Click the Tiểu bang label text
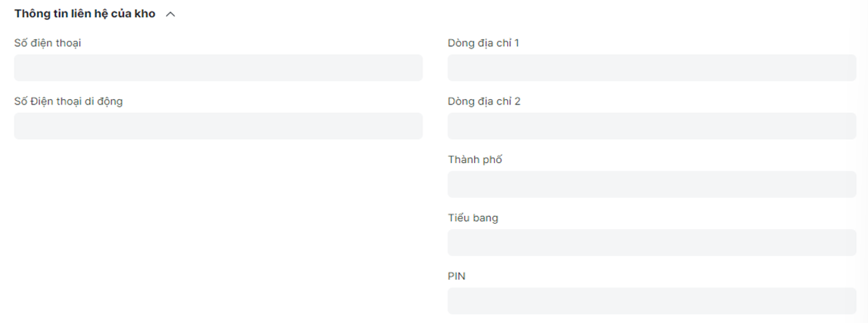 [472, 218]
